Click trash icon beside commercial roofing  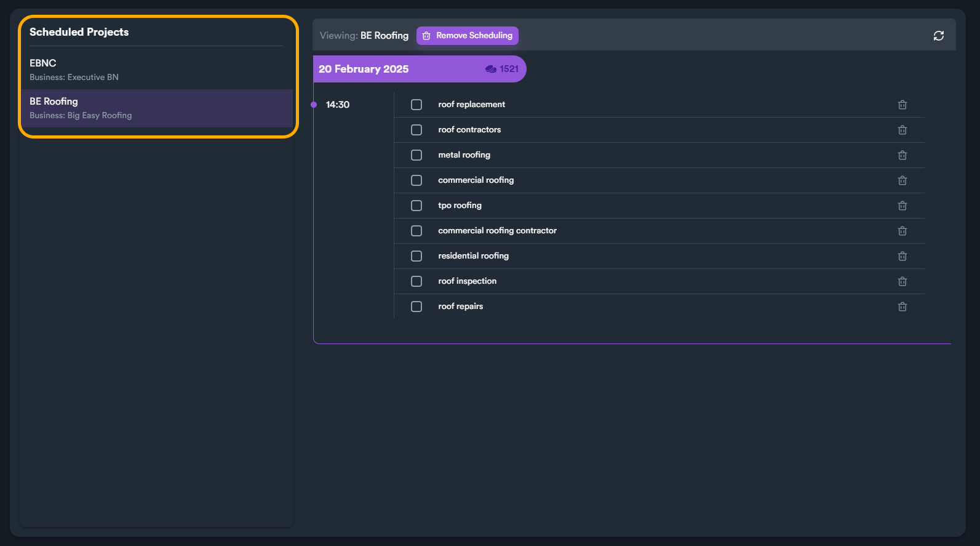(902, 180)
